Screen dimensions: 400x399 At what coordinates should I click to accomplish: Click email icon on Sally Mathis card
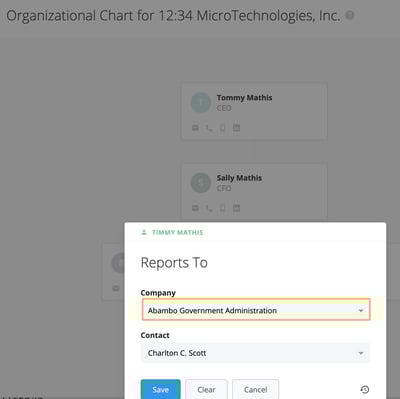coord(195,208)
